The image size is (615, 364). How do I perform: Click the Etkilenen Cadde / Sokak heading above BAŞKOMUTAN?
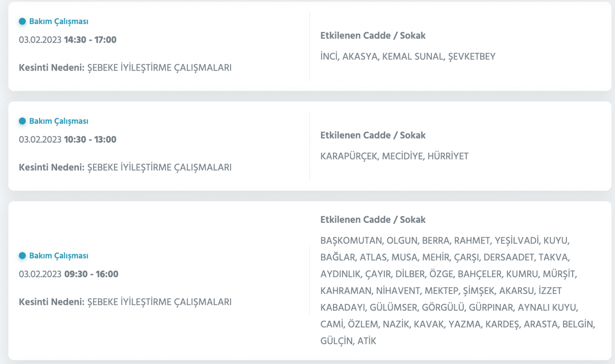click(x=373, y=220)
